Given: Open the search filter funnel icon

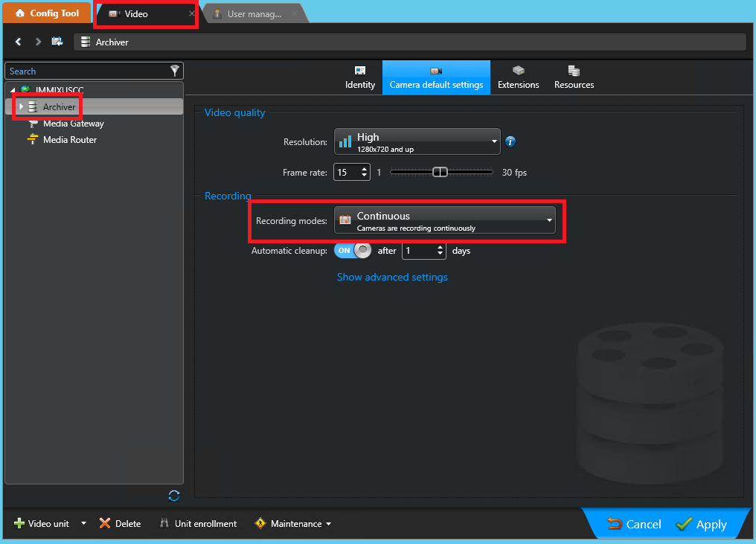Looking at the screenshot, I should click(x=174, y=71).
